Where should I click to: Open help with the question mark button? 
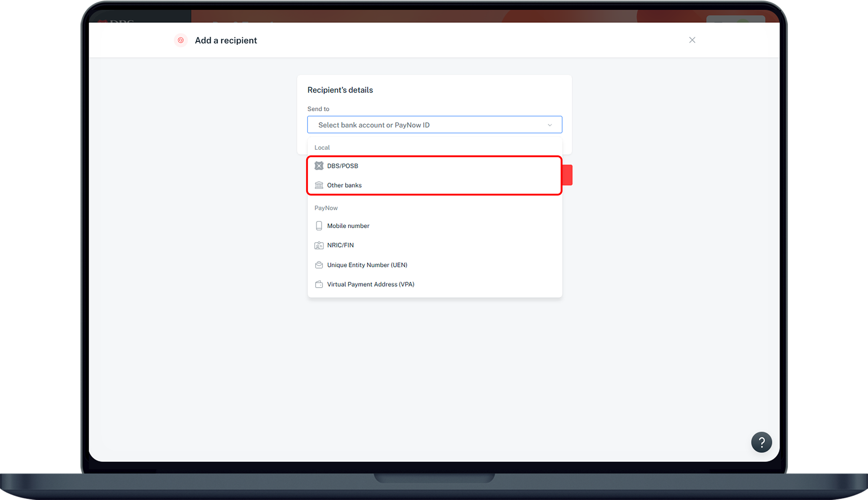[761, 442]
